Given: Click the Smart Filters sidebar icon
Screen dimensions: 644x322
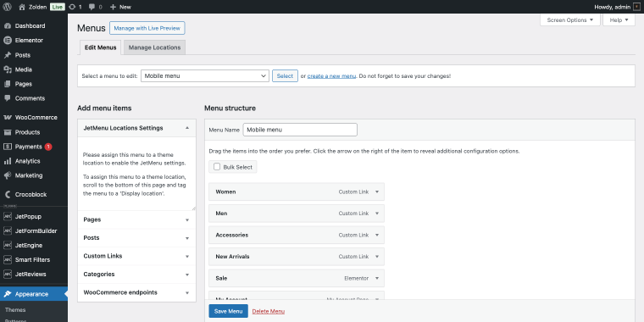Looking at the screenshot, I should 8,259.
